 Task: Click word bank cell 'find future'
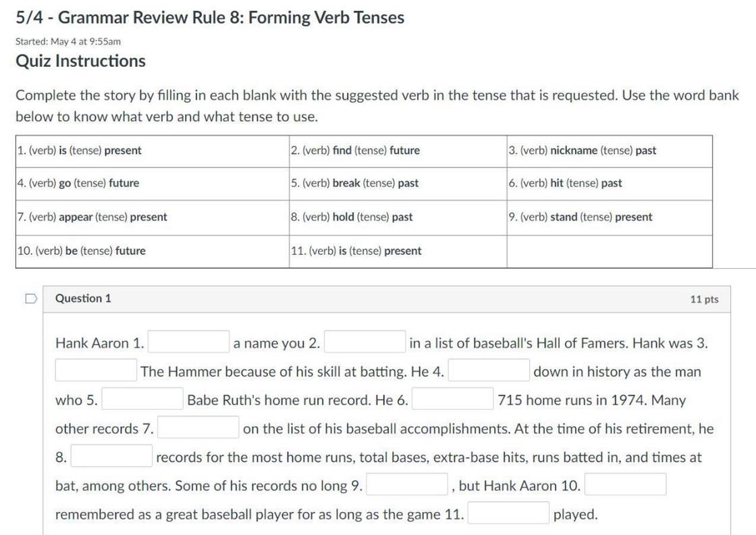pyautogui.click(x=356, y=151)
